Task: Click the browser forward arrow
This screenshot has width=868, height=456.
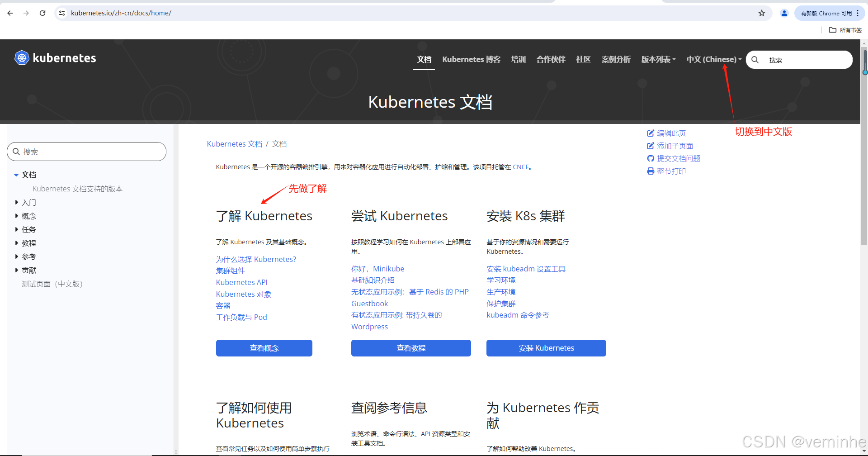Action: 26,13
